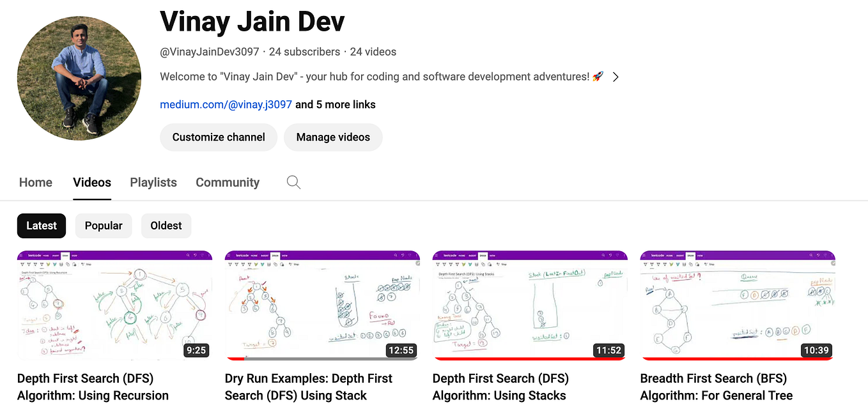Click the BFS General Tree video title
The height and width of the screenshot is (409, 868).
coord(715,387)
